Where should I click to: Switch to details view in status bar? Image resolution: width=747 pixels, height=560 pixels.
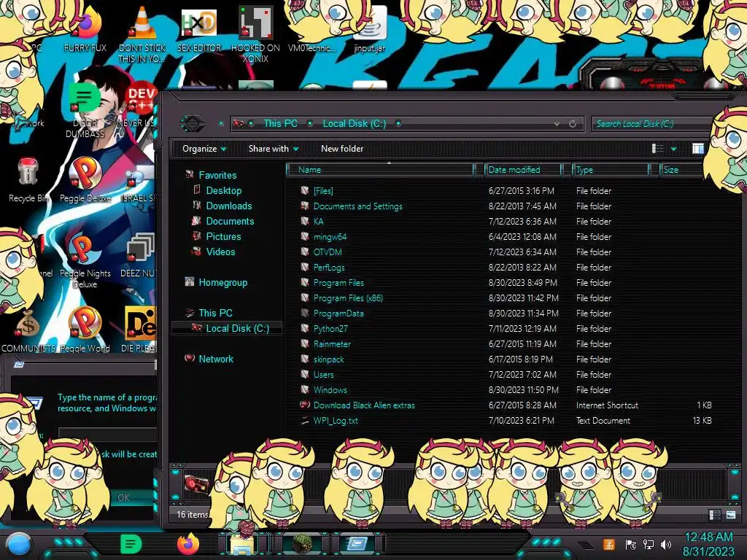click(715, 515)
